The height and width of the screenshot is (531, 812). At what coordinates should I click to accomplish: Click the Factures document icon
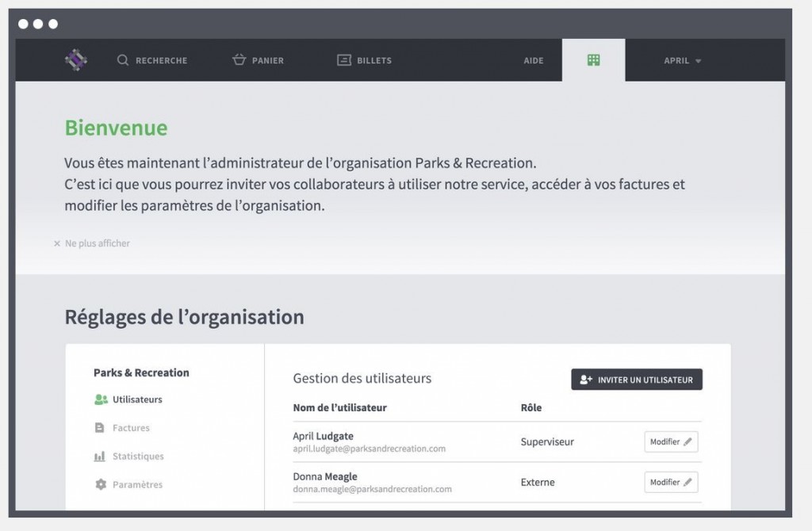pyautogui.click(x=100, y=427)
